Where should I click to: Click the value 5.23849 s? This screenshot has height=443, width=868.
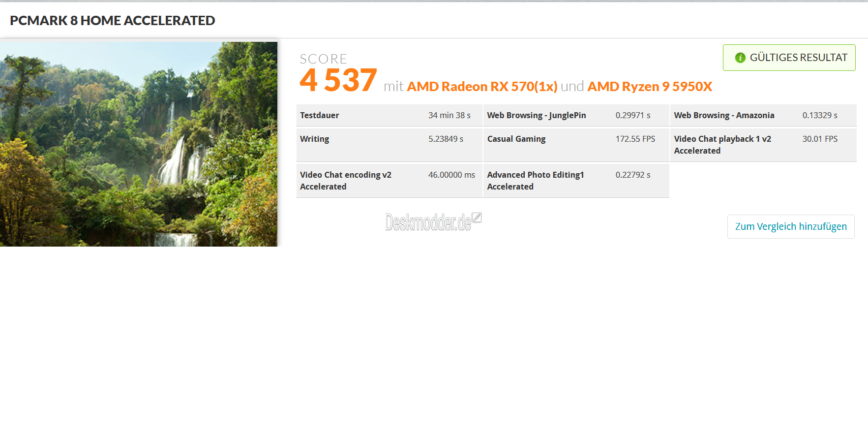(446, 139)
